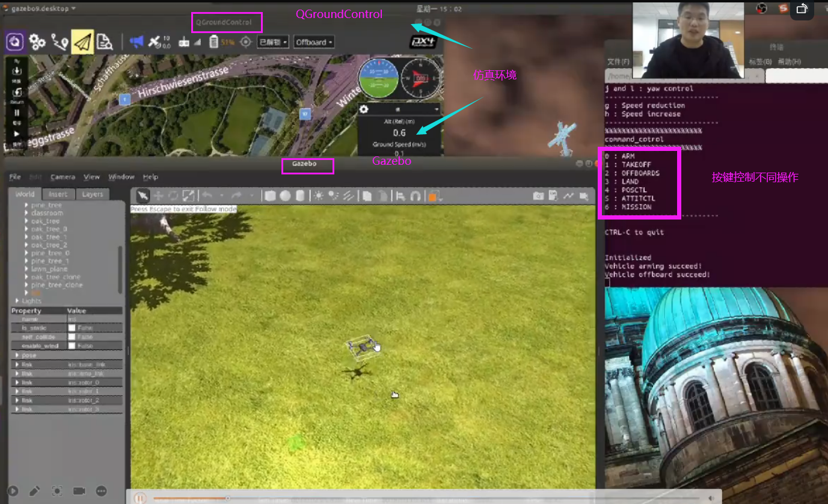The height and width of the screenshot is (504, 828).
Task: Check GPS satellite status in QGroundControl
Action: click(159, 41)
